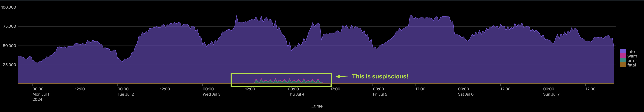
Task: Click the "Tue Jul 2" date label
Action: (125, 94)
